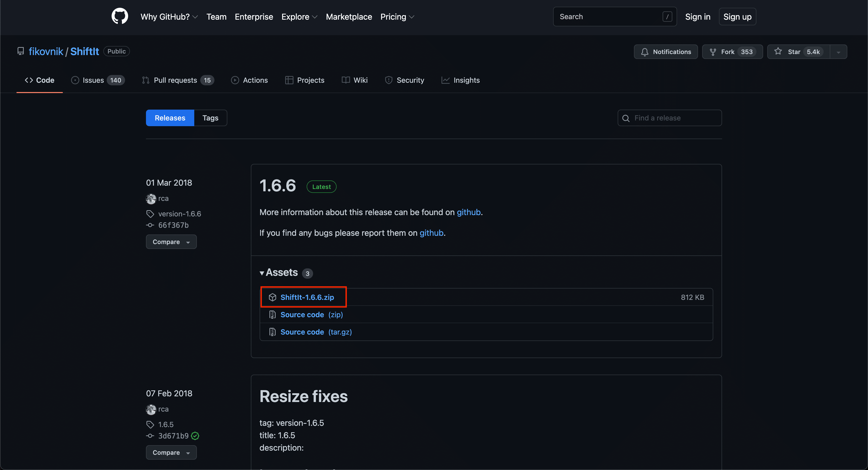This screenshot has height=470, width=868.
Task: Click the tag icon next to version-1.6.6
Action: pos(150,214)
